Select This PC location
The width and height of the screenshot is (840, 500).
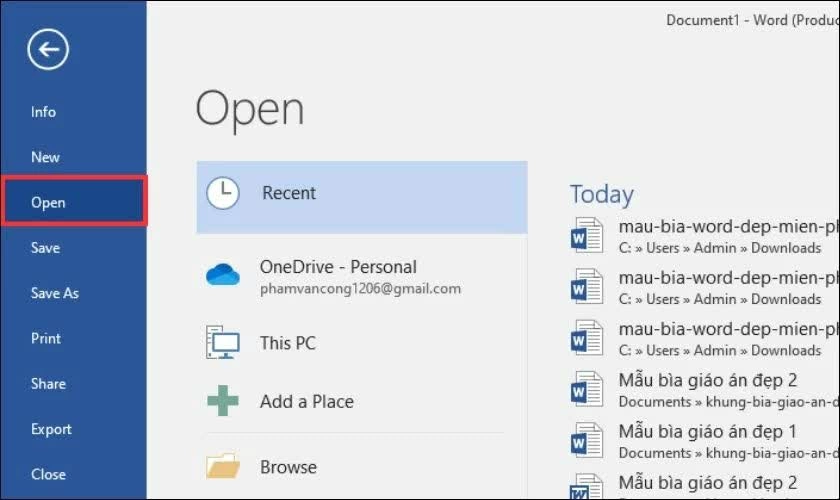[288, 343]
